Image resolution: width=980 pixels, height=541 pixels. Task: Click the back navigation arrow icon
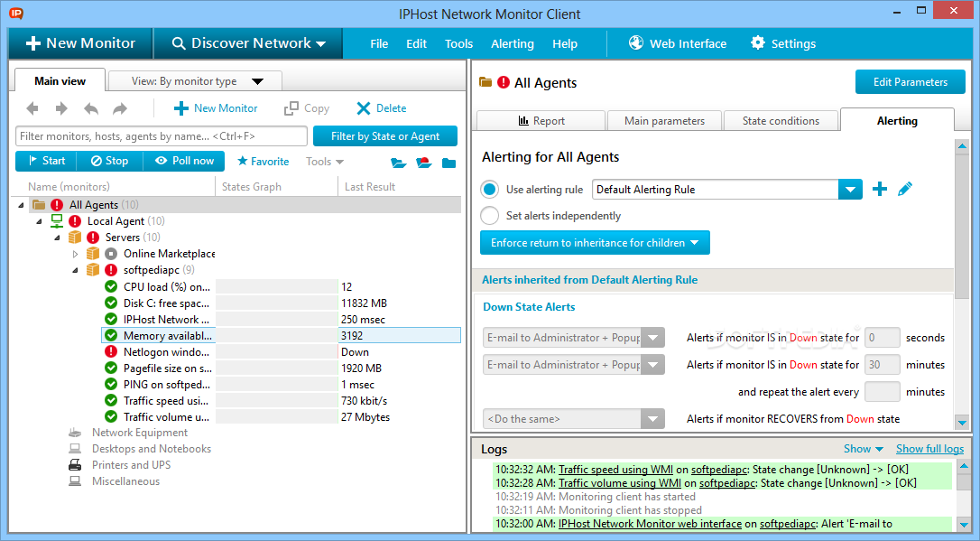(x=32, y=108)
